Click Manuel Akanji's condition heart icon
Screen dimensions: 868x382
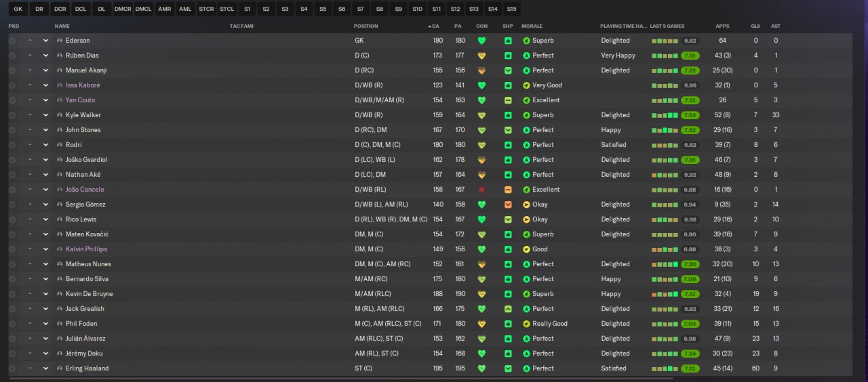coord(482,70)
